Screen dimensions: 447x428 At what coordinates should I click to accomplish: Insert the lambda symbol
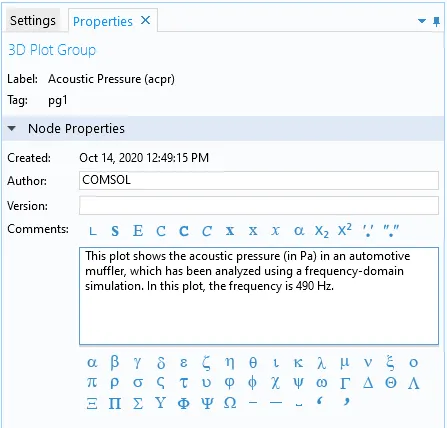point(321,362)
